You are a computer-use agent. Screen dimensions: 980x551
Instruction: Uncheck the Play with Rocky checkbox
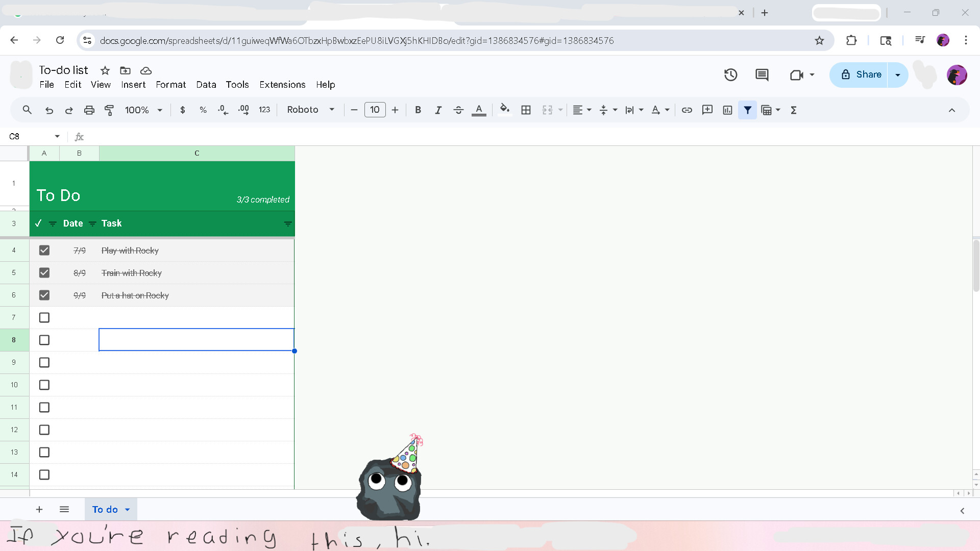[44, 251]
